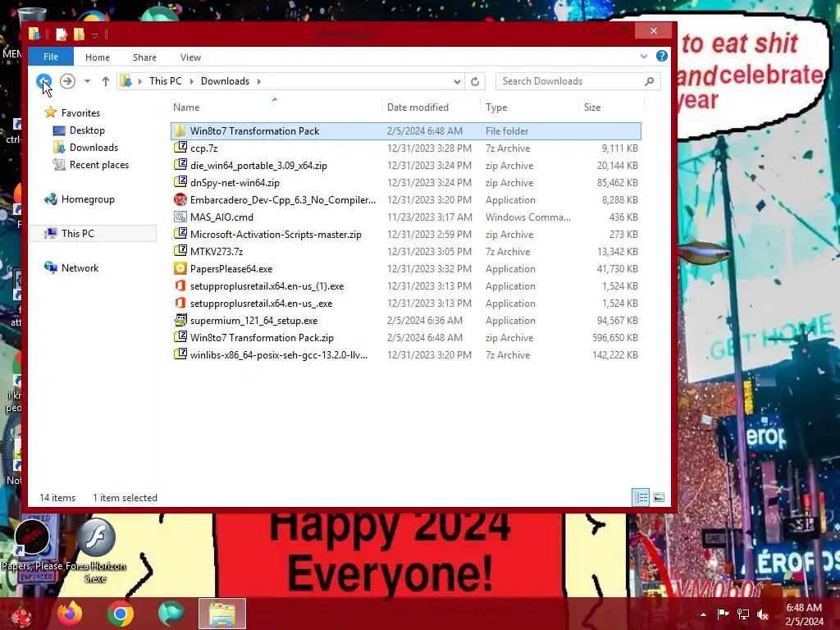The height and width of the screenshot is (630, 840).
Task: Click the Windows Comma... type cell
Action: (527, 217)
